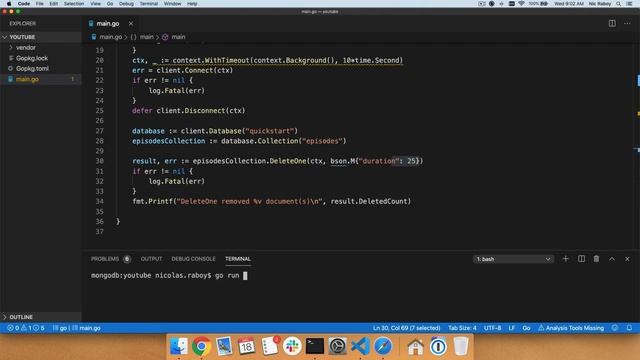Open the View menu
Image resolution: width=640 pixels, height=360 pixels.
click(x=96, y=4)
